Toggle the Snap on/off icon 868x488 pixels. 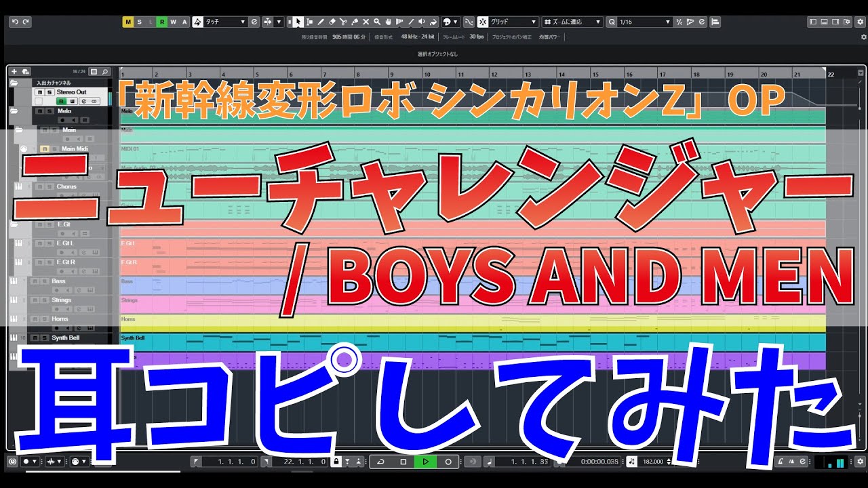pos(483,22)
